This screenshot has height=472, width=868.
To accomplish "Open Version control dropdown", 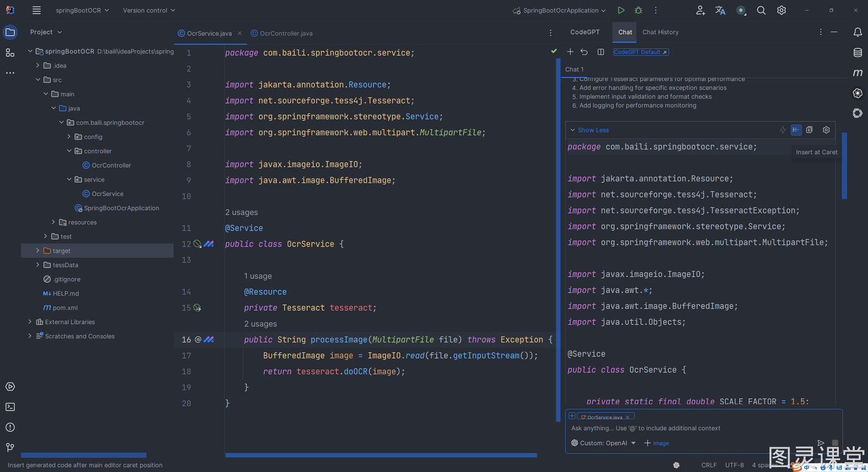I will (x=149, y=10).
